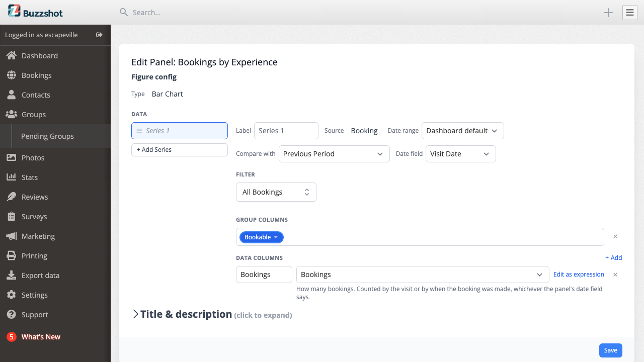This screenshot has width=644, height=362.
Task: Open Bookings in sidebar
Action: pyautogui.click(x=55, y=75)
